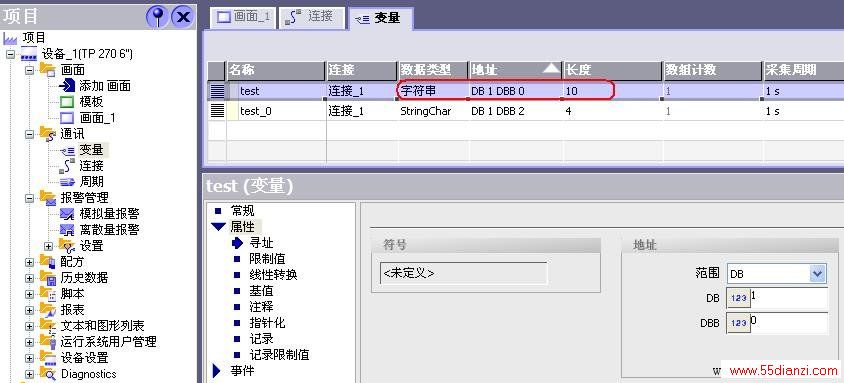
Task: Click the 123 icon beside DBB field
Action: coord(738,323)
